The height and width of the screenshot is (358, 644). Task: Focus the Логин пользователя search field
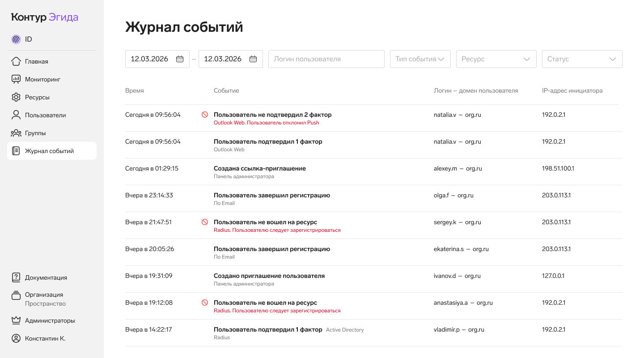pyautogui.click(x=326, y=59)
